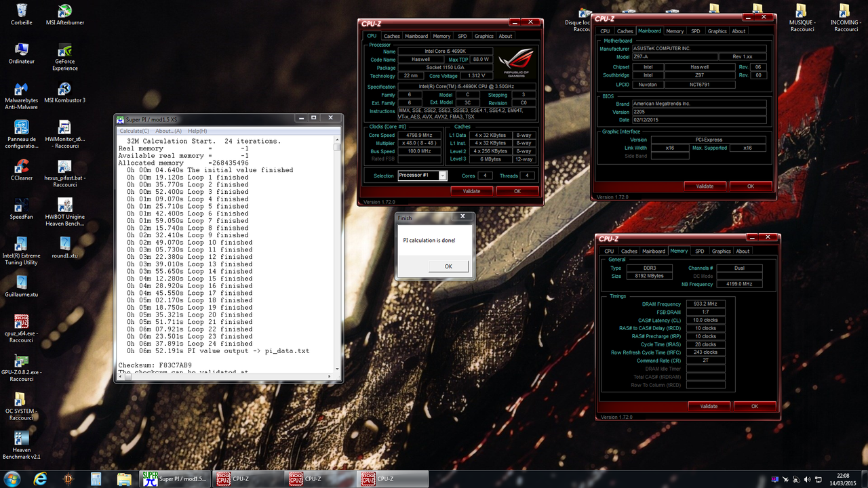Launch GPU-Z.0.8.2.exe shortcut icon

[x=21, y=368]
